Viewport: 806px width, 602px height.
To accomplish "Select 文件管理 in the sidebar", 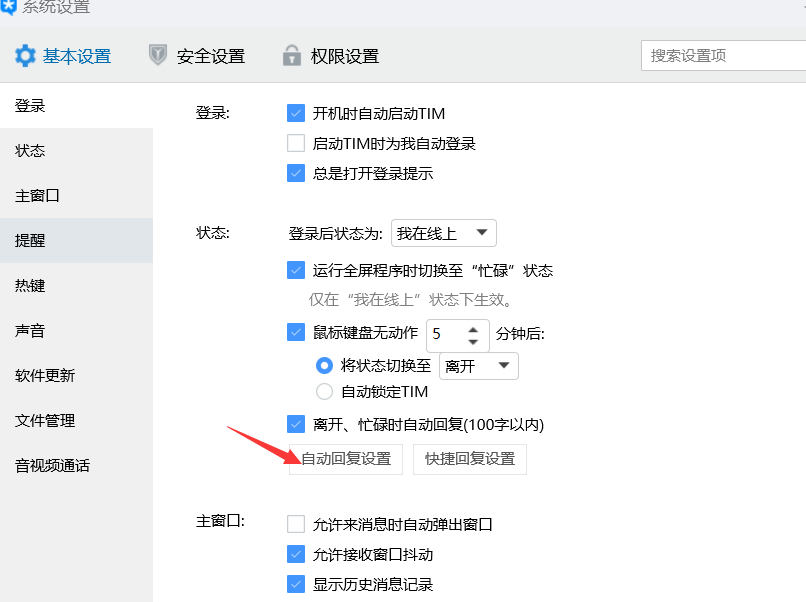I will [x=77, y=421].
